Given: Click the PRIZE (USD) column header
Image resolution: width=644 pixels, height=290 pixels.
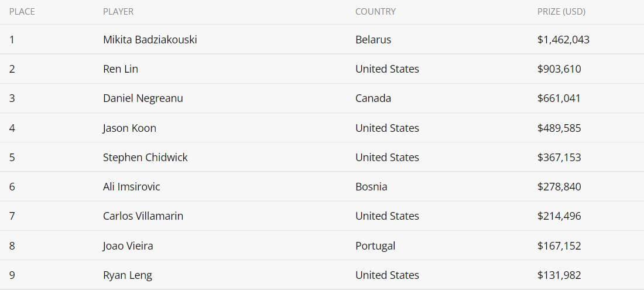Looking at the screenshot, I should click(x=561, y=12).
